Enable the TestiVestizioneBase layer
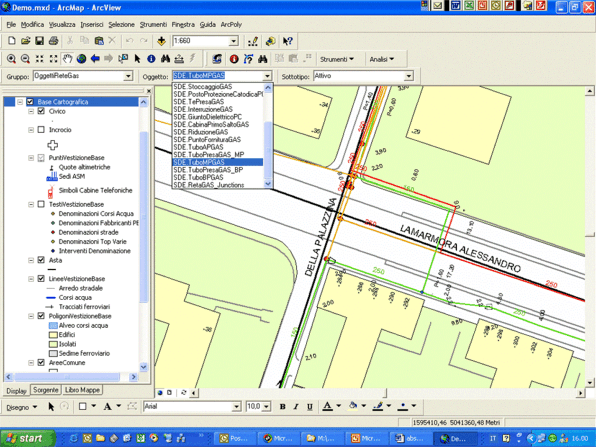Viewport: 596px width, 447px height. point(41,204)
